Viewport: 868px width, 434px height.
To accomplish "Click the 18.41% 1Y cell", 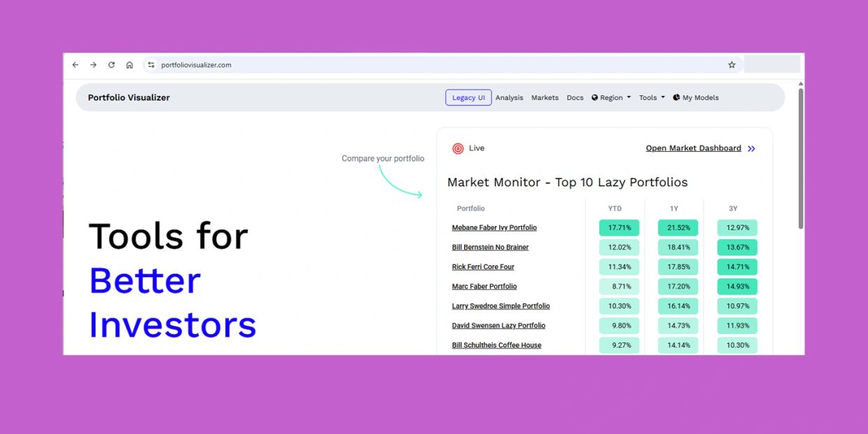I will click(678, 247).
